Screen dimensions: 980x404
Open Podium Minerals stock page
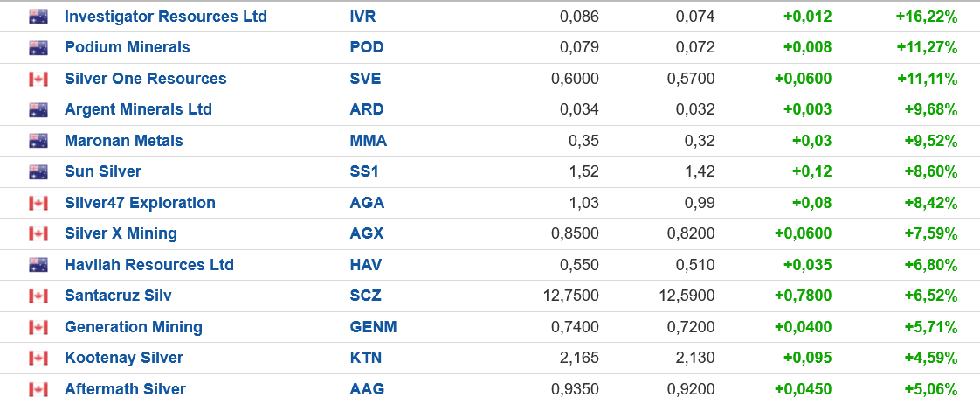click(x=128, y=47)
